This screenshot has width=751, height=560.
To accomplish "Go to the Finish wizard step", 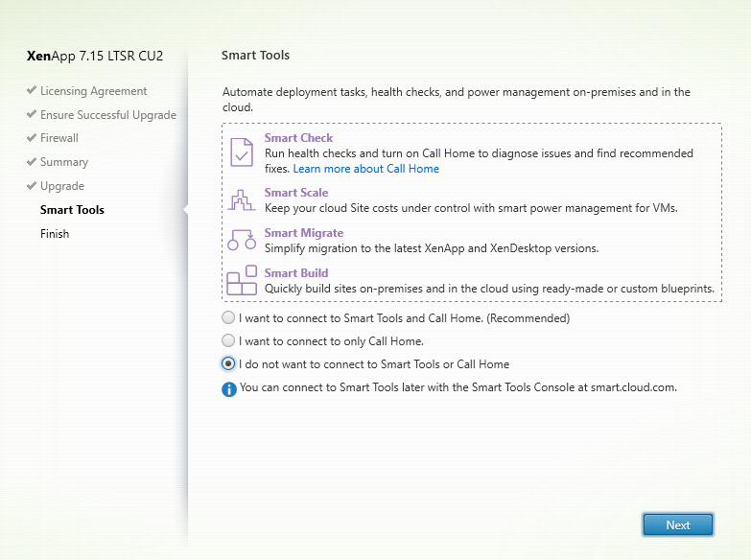I will click(55, 234).
